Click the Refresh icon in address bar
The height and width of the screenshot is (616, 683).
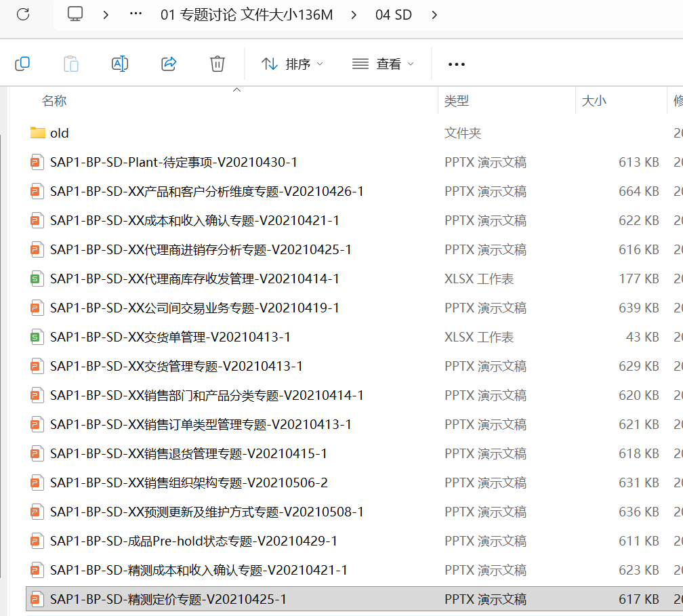click(23, 14)
